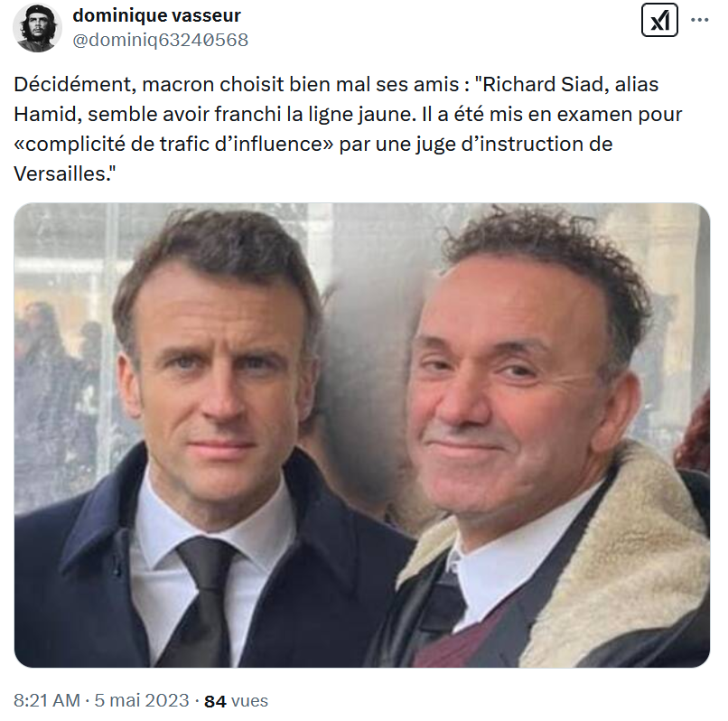The height and width of the screenshot is (721, 728).
Task: Click the profile avatar picture
Action: pyautogui.click(x=37, y=28)
